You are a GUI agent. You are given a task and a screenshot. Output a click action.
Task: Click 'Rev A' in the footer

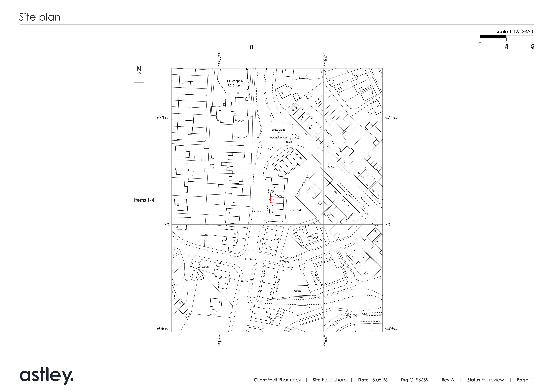coord(448,380)
